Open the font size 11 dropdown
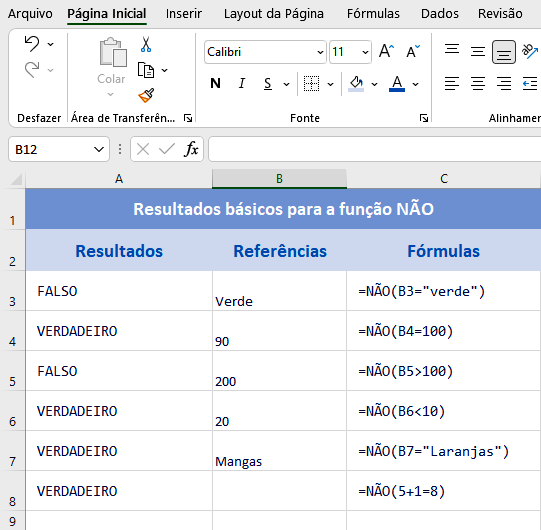 [365, 52]
